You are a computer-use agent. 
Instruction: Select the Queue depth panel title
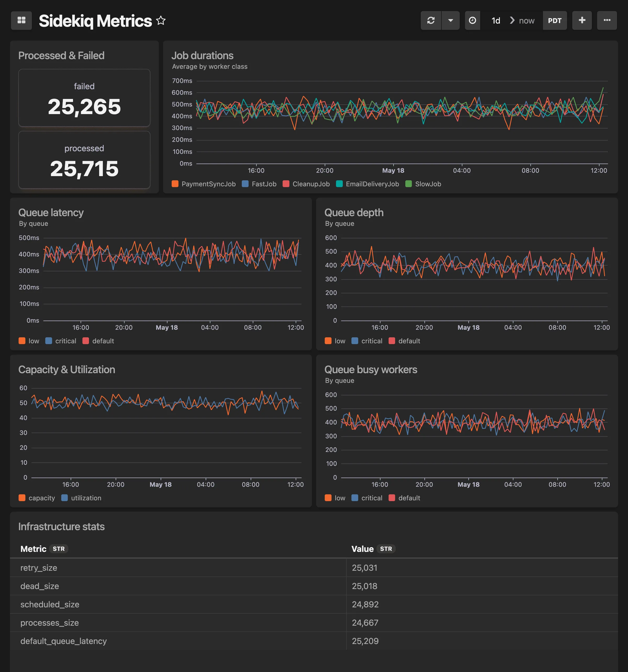[354, 212]
